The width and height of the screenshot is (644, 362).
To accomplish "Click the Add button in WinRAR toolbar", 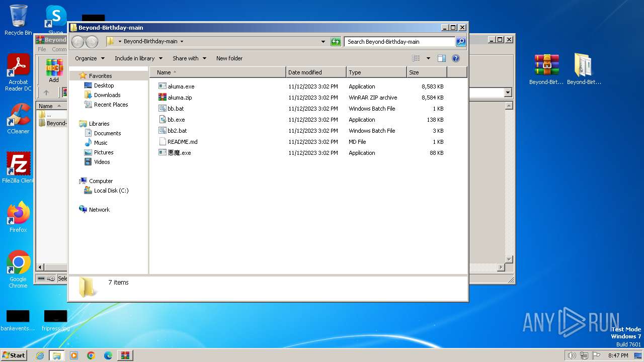I will (54, 71).
